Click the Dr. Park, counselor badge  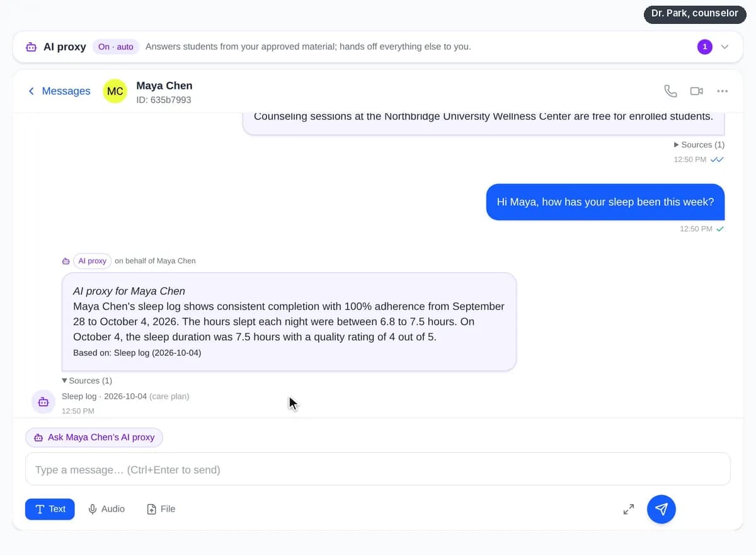tap(695, 13)
